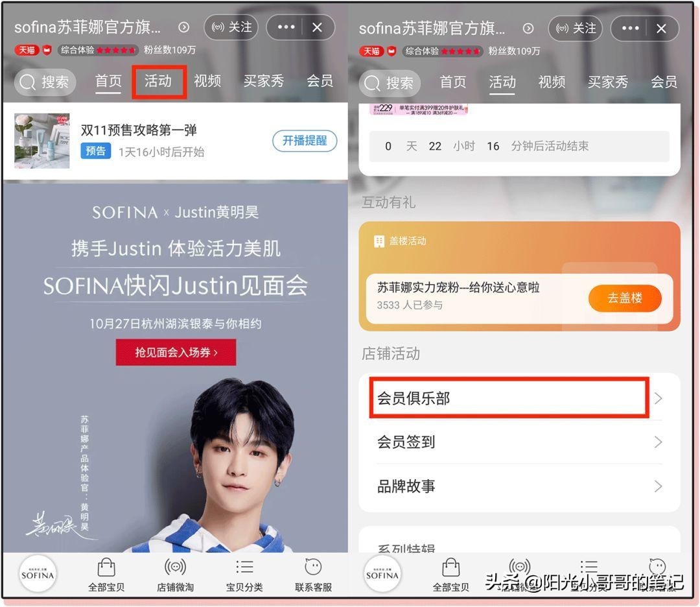This screenshot has width=700, height=607.
Task: Enable the 开播提醒 live broadcast reminder
Action: coord(305,141)
